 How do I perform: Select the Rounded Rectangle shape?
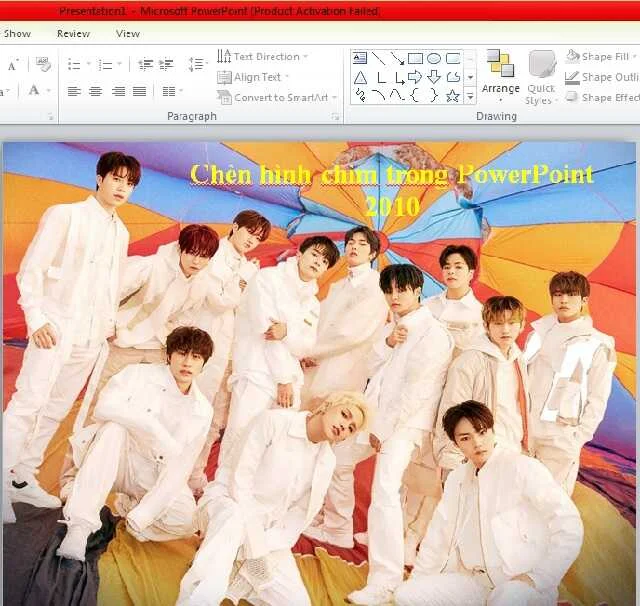click(453, 58)
